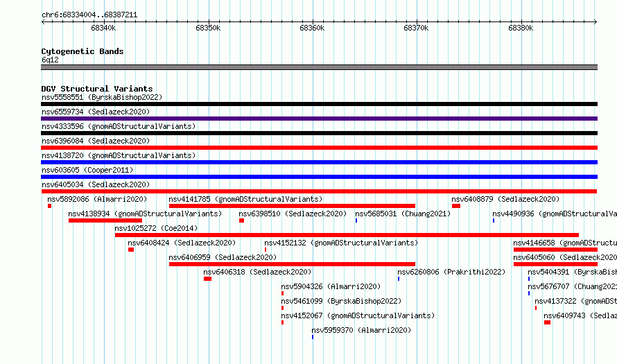Select the red bar under nsv6406959
This screenshot has height=364, width=617.
292,264
